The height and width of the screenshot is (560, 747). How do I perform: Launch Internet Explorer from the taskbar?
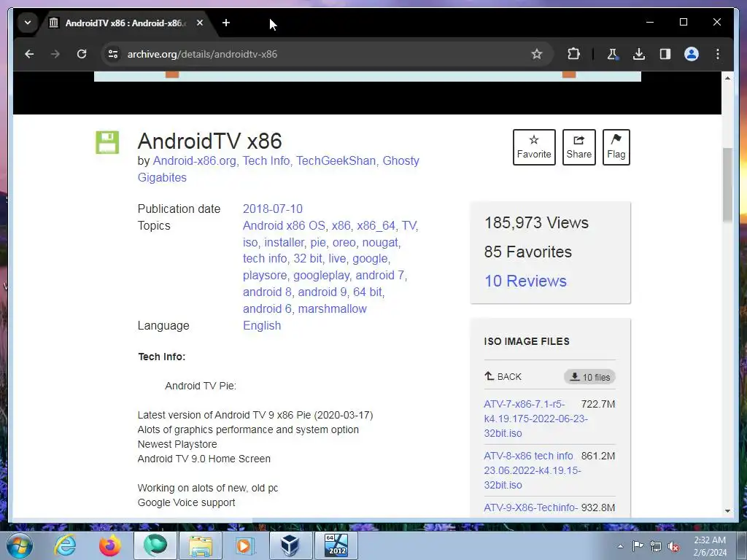click(65, 545)
